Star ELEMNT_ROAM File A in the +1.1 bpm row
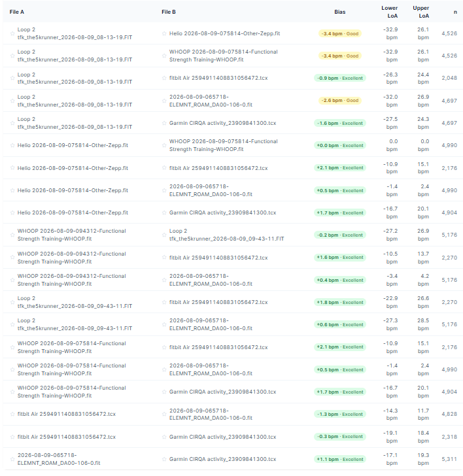Image resolution: width=463 pixels, height=476 pixels. (12, 459)
